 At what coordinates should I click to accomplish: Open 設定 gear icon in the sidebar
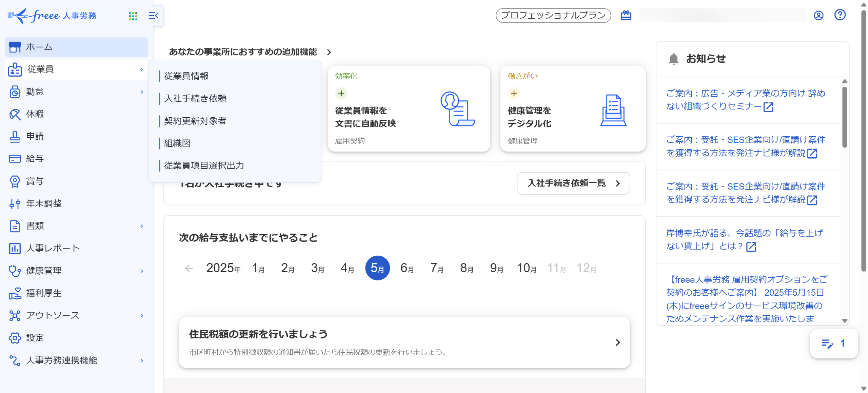point(15,338)
